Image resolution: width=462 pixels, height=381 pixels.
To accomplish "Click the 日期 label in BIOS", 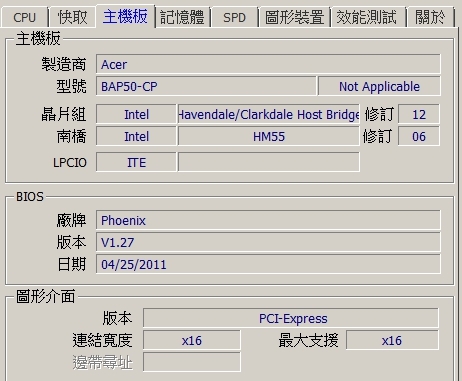I will click(x=71, y=264).
